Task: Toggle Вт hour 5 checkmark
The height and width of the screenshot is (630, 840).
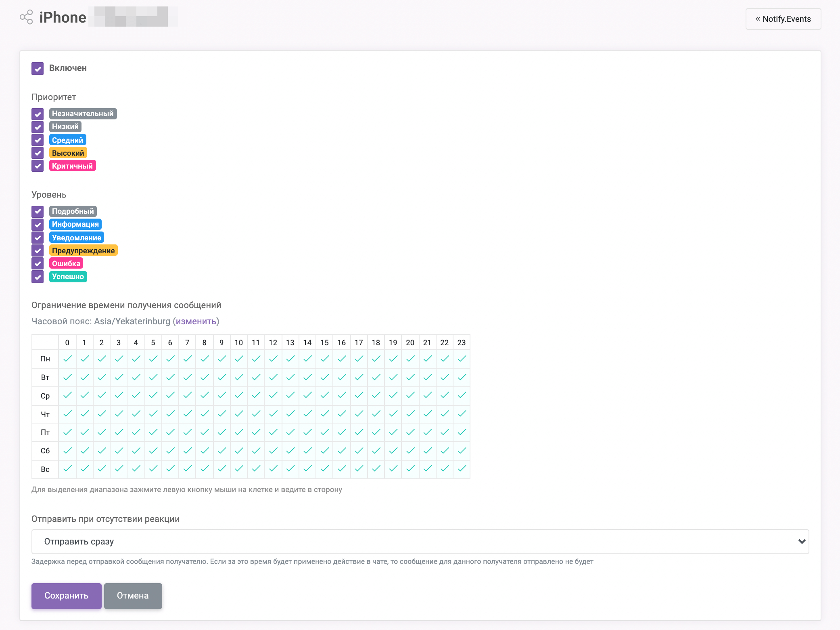Action: click(153, 377)
